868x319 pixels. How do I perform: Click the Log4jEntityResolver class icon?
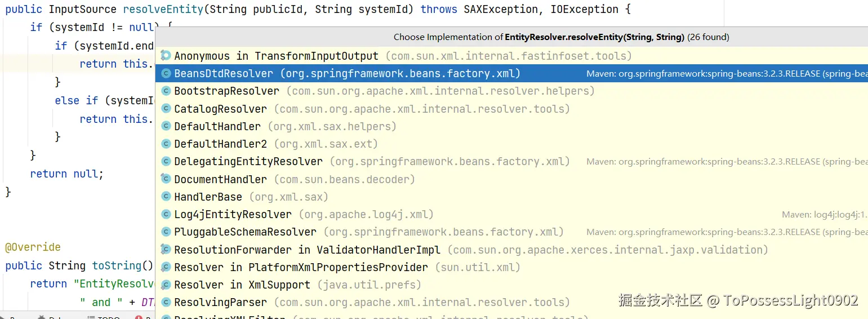166,214
